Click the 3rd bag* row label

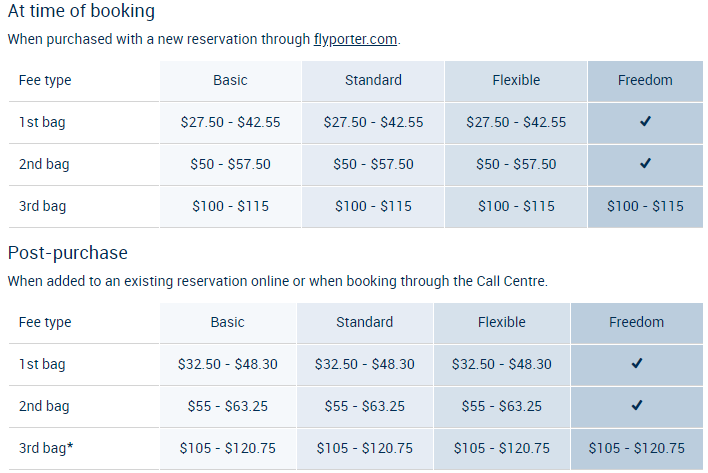(46, 448)
